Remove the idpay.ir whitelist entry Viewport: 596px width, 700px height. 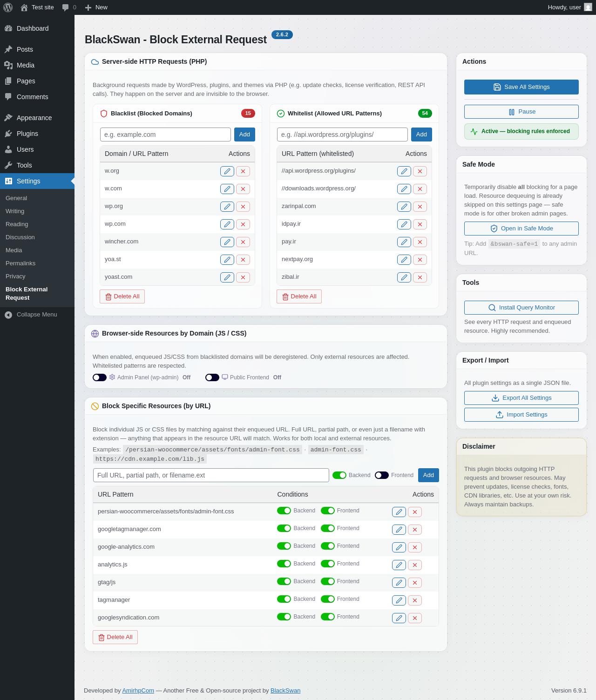(420, 224)
